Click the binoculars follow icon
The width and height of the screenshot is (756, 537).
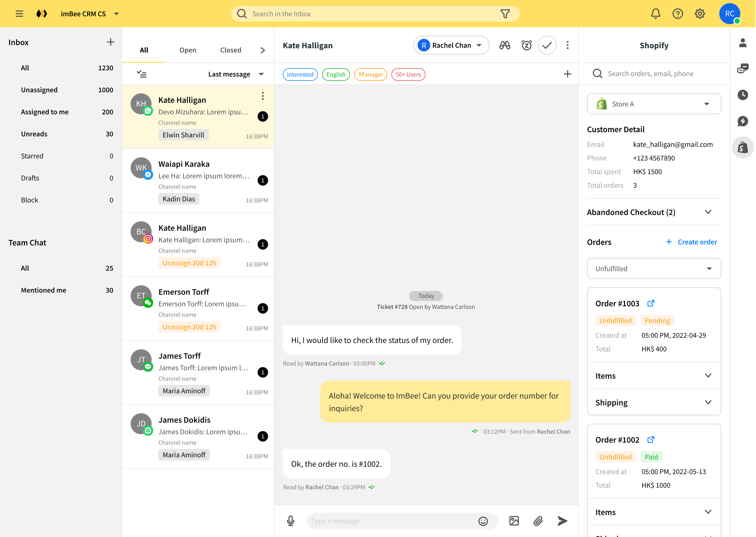(505, 45)
